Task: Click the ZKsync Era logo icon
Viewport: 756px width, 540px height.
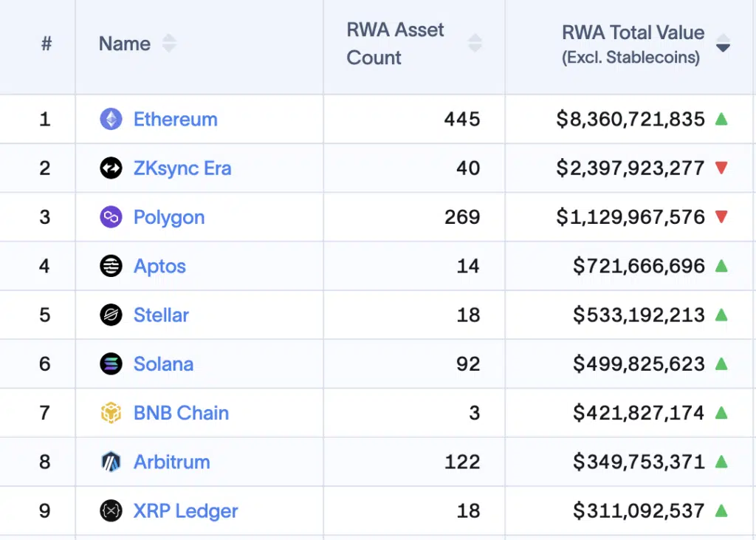Action: [111, 168]
